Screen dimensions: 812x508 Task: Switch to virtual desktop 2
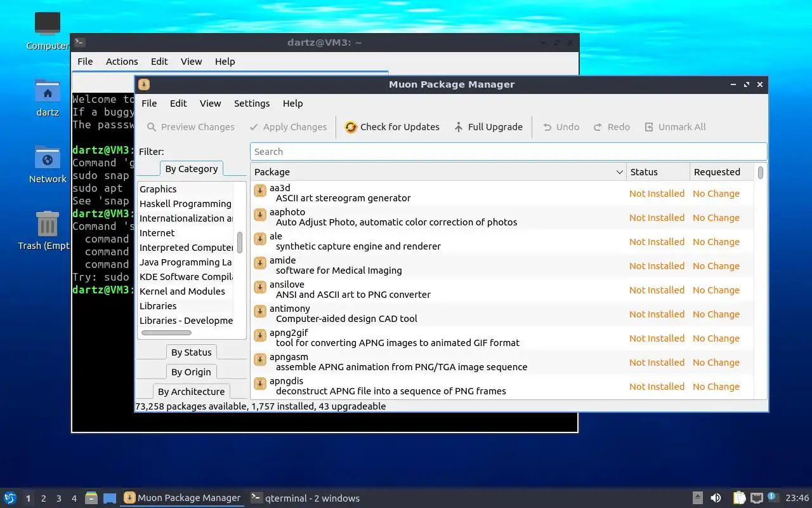(44, 498)
